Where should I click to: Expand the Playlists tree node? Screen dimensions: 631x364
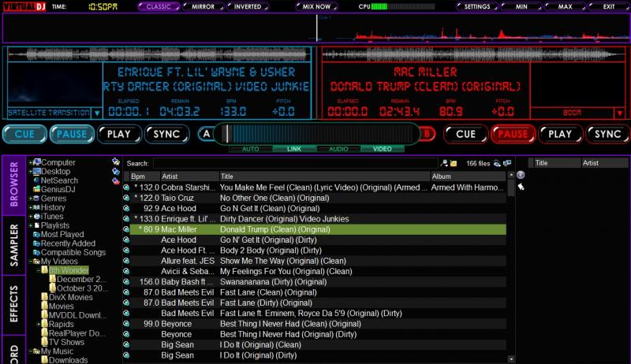(30, 225)
